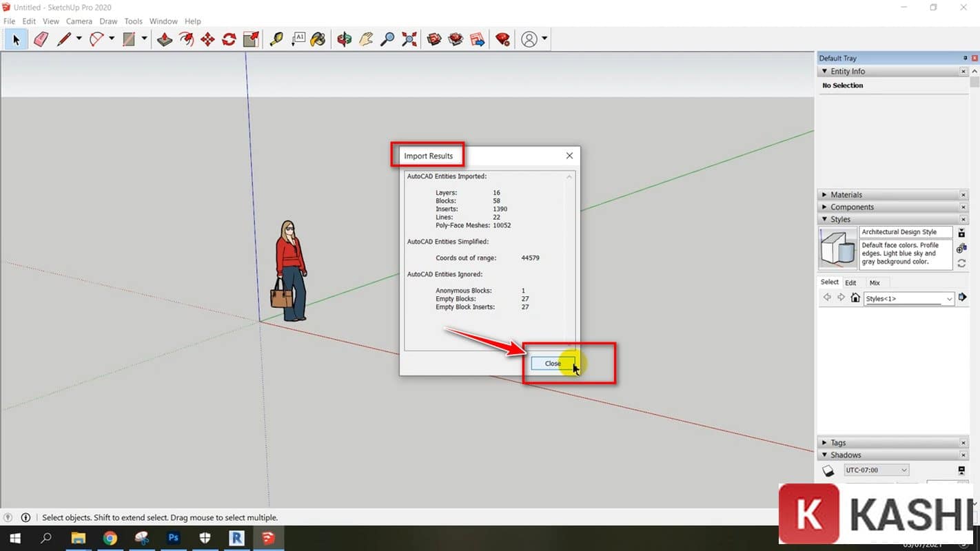Close the Import Results dialog with Close button
Image resolution: width=980 pixels, height=551 pixels.
click(553, 364)
